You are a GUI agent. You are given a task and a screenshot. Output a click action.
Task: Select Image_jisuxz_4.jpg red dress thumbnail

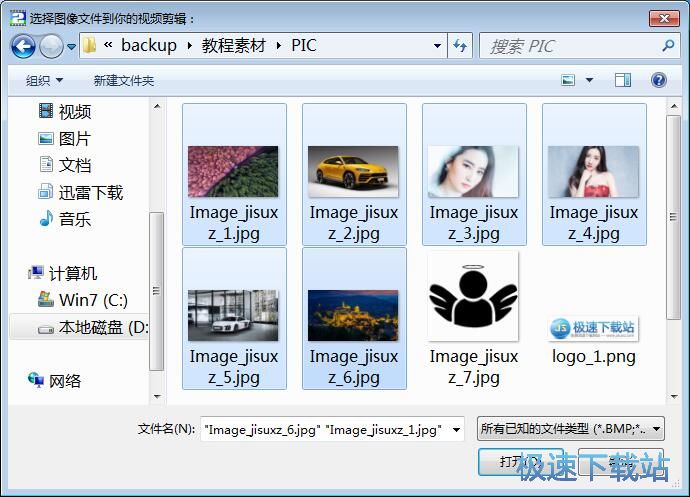coord(594,174)
